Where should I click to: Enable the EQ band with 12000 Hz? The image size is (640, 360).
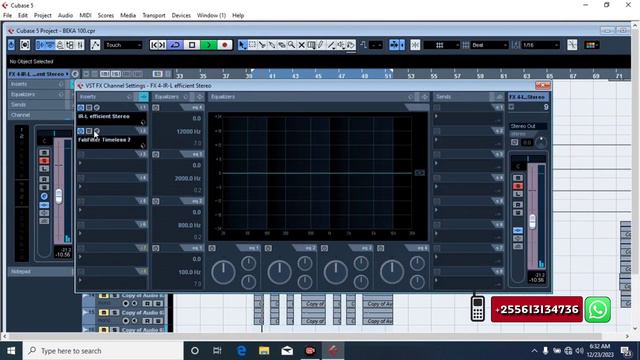[156, 108]
